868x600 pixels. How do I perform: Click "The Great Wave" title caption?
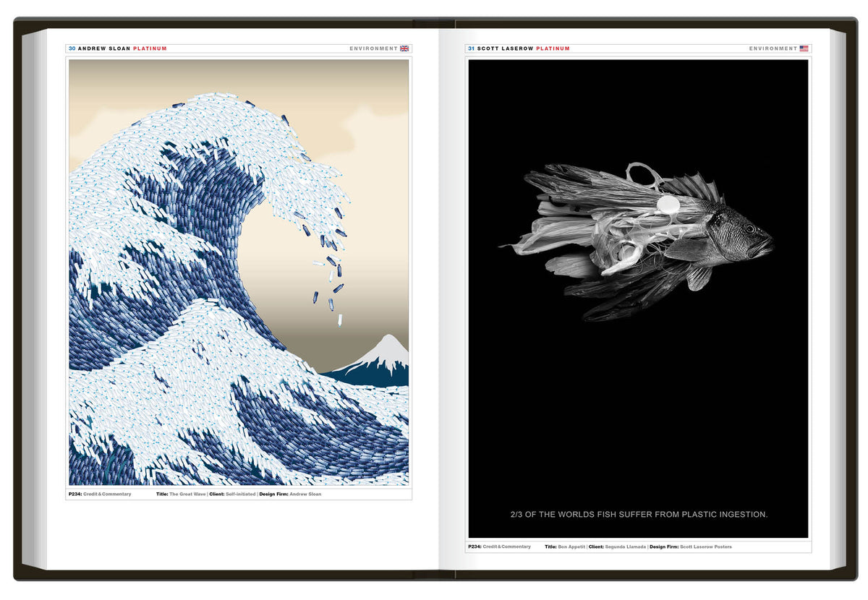click(x=187, y=494)
